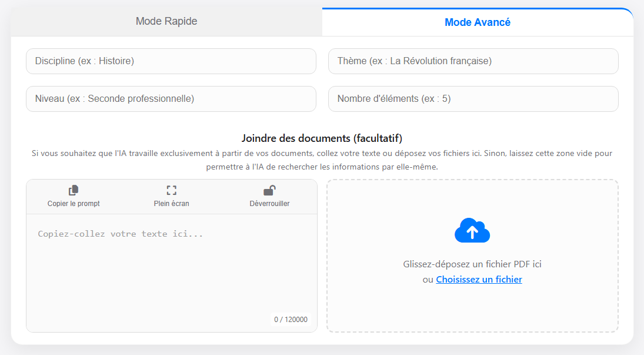Click the 'Glissez-déposez un fichier PDF ici' text

click(472, 264)
